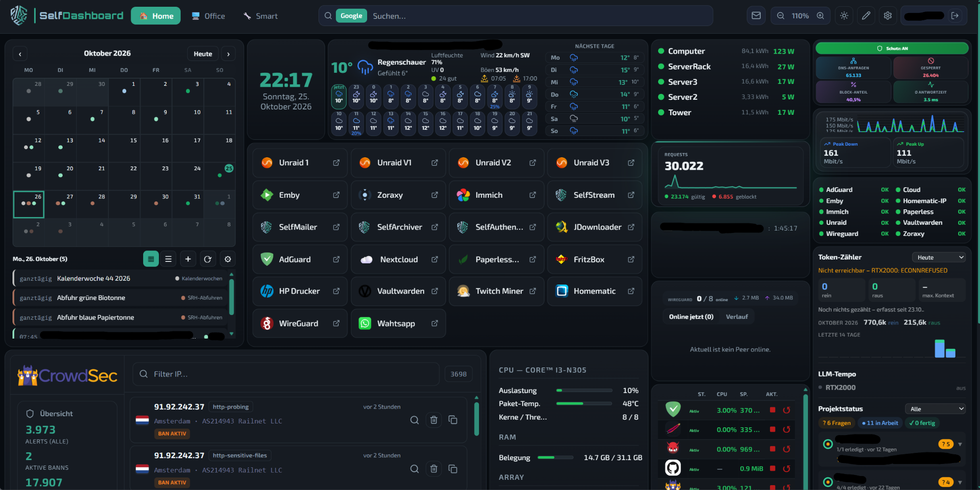Screen dimensions: 980x490
Task: Launch the Immich app tile
Action: [x=496, y=195]
